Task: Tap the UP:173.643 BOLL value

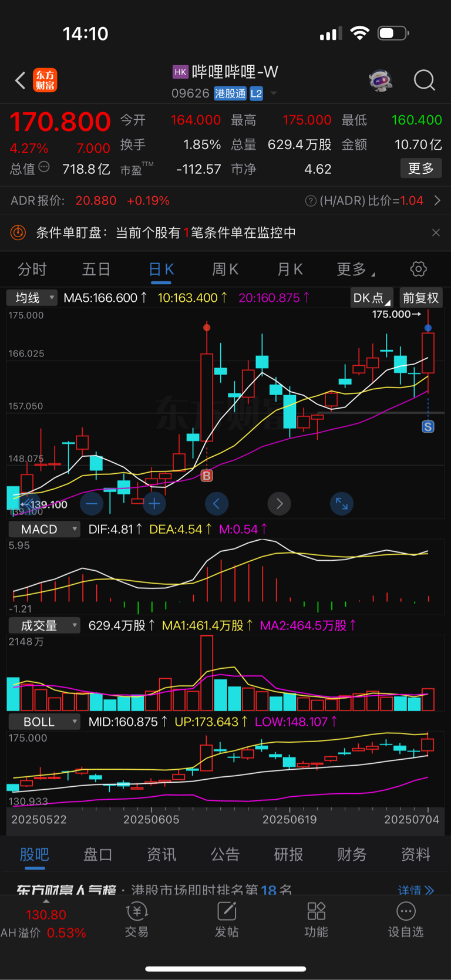Action: [211, 722]
